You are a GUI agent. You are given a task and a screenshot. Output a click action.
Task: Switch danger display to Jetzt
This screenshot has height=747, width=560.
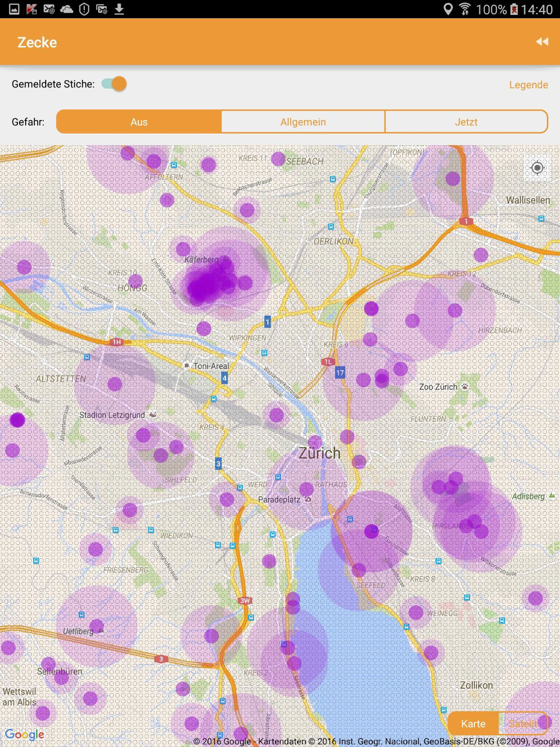[466, 122]
